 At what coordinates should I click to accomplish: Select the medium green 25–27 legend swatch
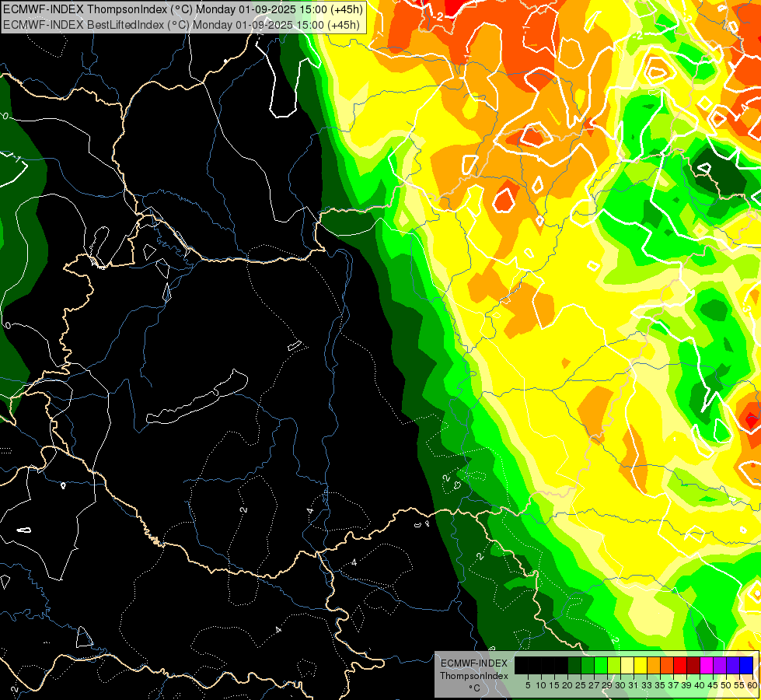click(x=587, y=665)
